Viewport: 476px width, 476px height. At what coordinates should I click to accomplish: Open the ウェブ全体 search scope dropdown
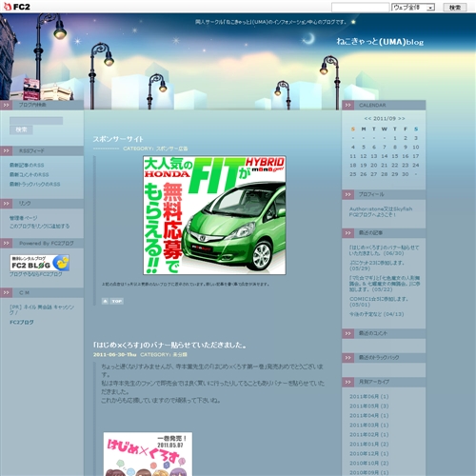point(413,7)
